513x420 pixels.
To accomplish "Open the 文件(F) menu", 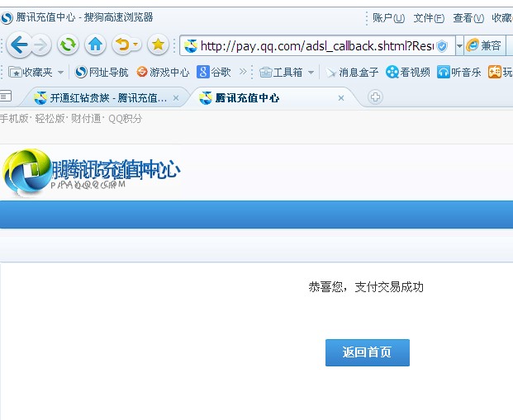I will [x=429, y=18].
